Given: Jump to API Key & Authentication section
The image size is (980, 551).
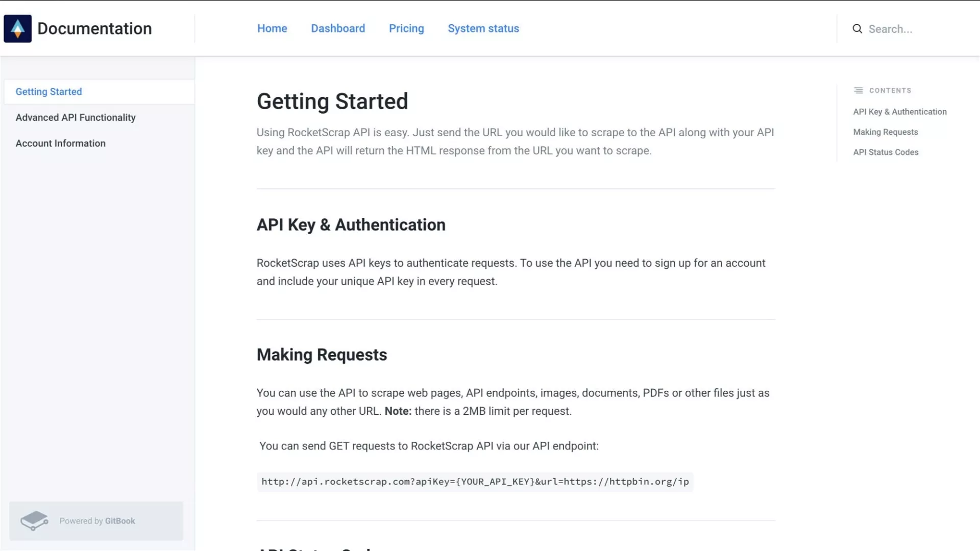Looking at the screenshot, I should click(x=900, y=112).
